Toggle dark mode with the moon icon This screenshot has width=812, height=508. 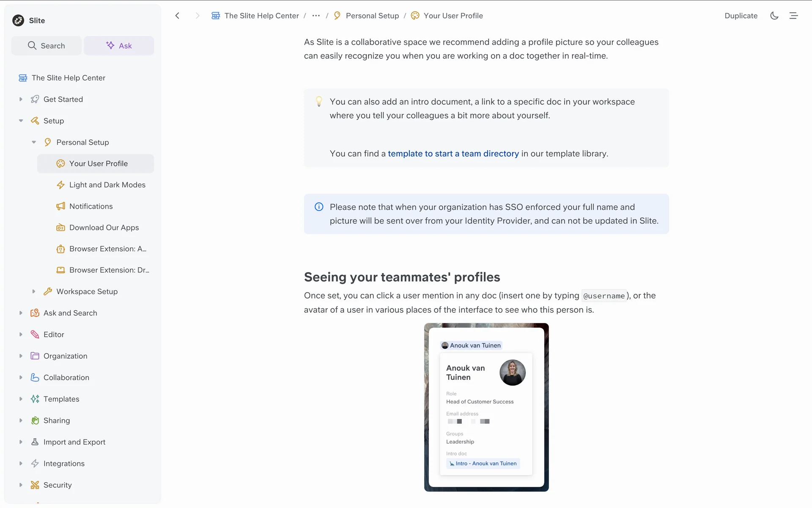(774, 16)
